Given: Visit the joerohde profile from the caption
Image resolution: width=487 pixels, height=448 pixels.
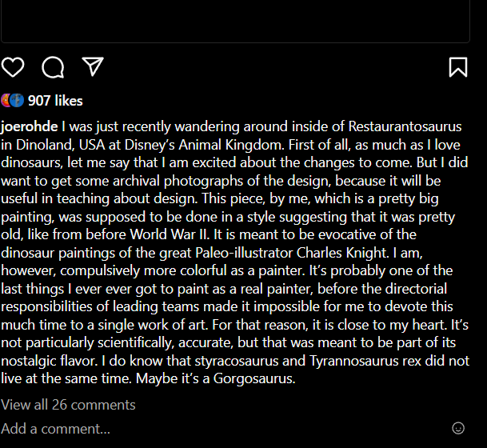Looking at the screenshot, I should coord(30,126).
